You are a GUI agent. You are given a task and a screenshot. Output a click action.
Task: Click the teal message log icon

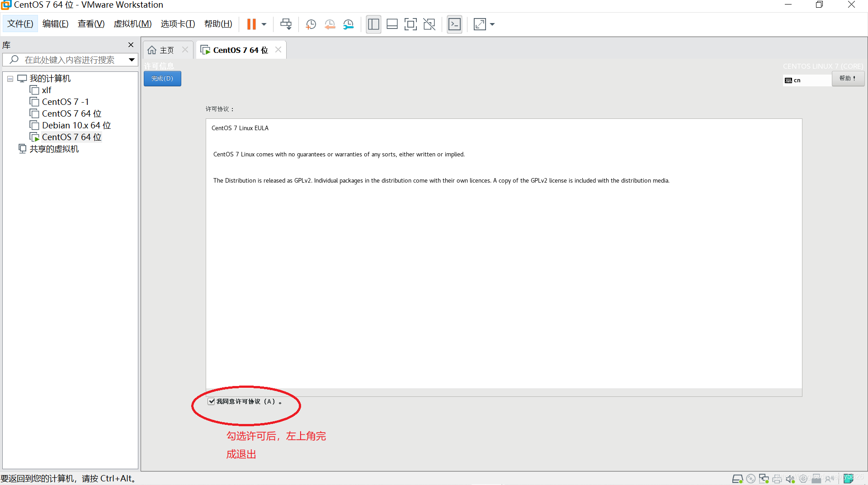click(x=848, y=479)
